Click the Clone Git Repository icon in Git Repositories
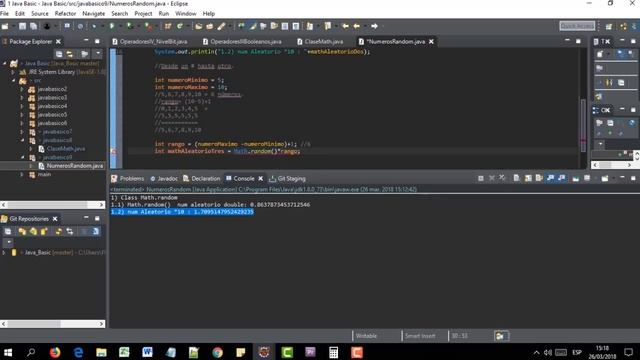640x360 pixels. click(x=33, y=231)
